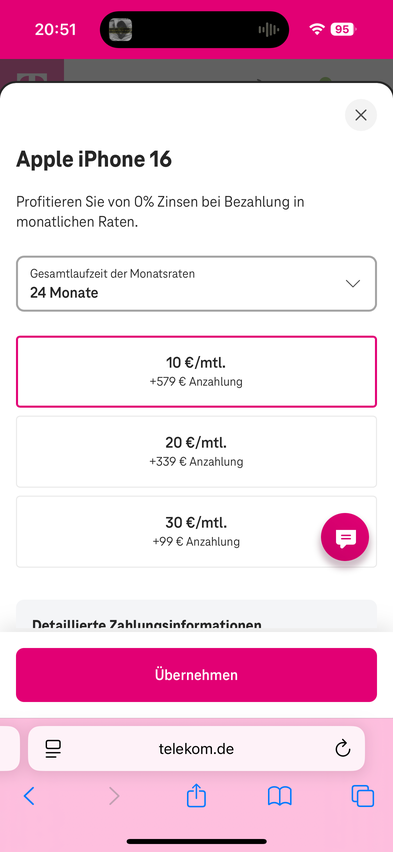Image resolution: width=393 pixels, height=852 pixels.
Task: Choose the 20 €/mtl. with 339 € Anzahlung
Action: pyautogui.click(x=196, y=452)
